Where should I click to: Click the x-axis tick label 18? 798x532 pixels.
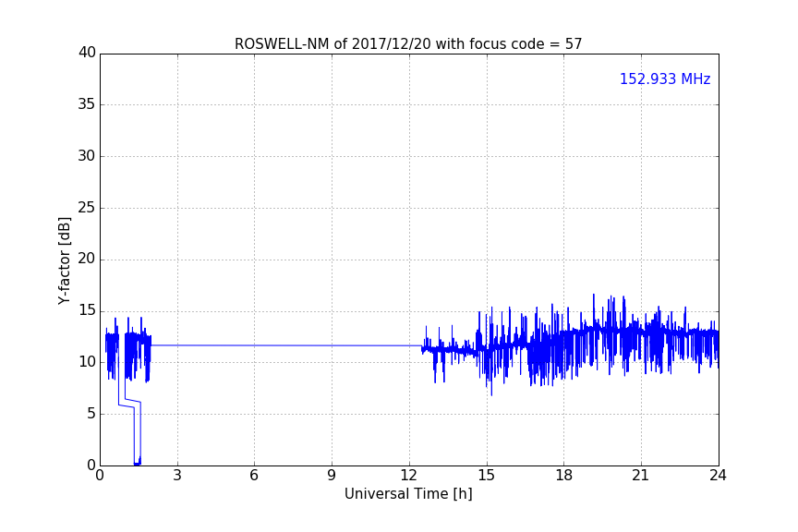tap(564, 476)
